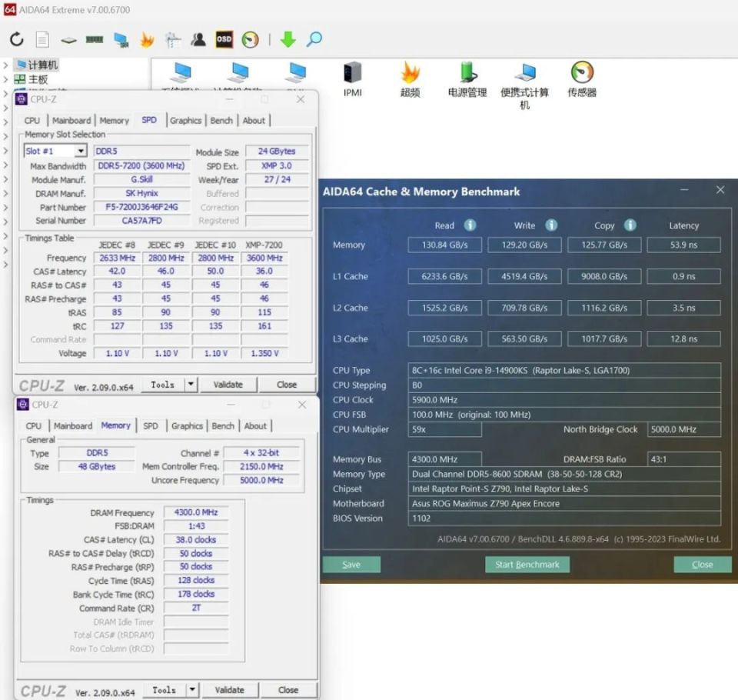Click the Part Number F5-7200J3646F24G field
This screenshot has width=738, height=700.
(x=141, y=207)
